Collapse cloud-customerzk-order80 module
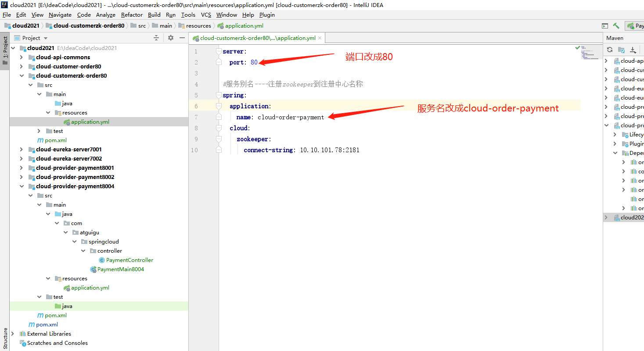Viewport: 644px width, 351px height. point(22,76)
